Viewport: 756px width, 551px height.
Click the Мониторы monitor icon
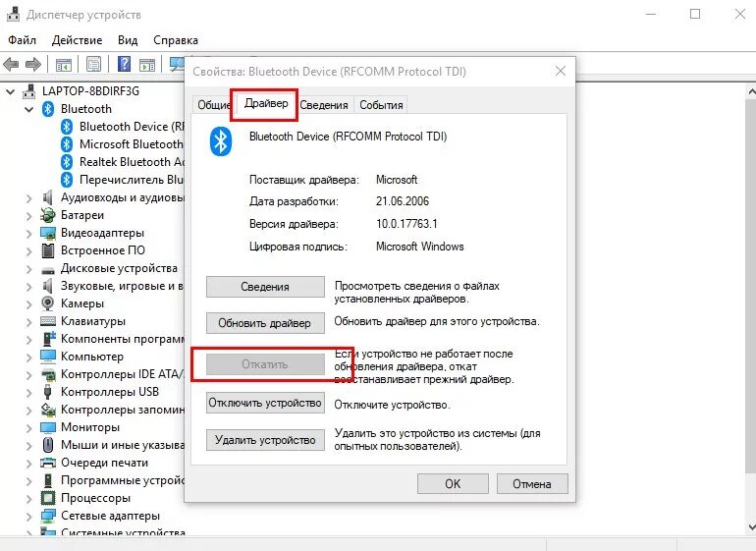point(48,427)
